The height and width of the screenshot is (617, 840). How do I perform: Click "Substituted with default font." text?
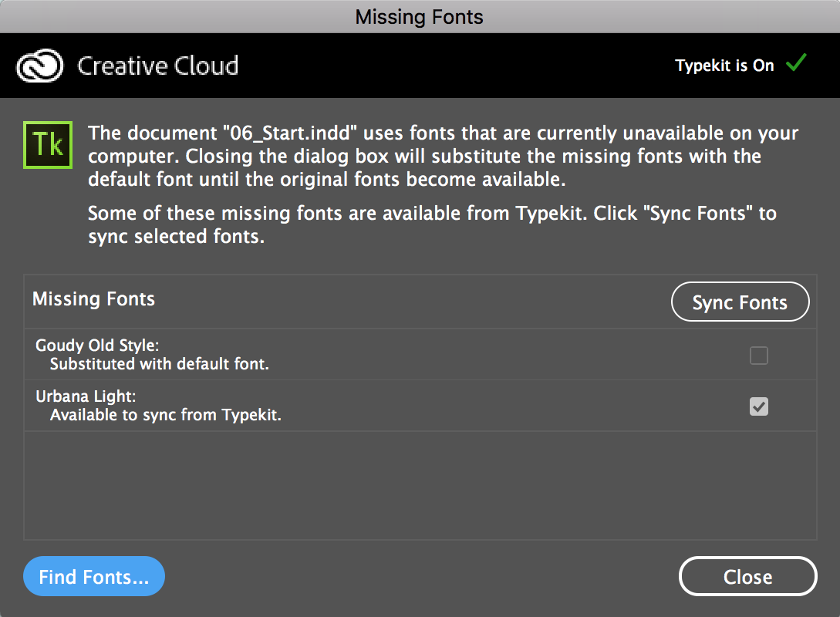pyautogui.click(x=160, y=364)
